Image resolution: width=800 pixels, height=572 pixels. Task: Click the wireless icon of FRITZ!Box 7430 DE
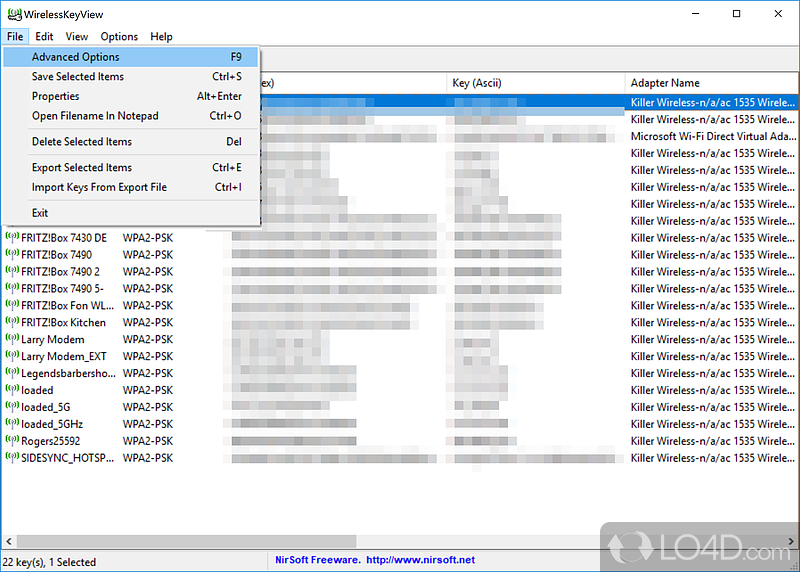tap(12, 237)
